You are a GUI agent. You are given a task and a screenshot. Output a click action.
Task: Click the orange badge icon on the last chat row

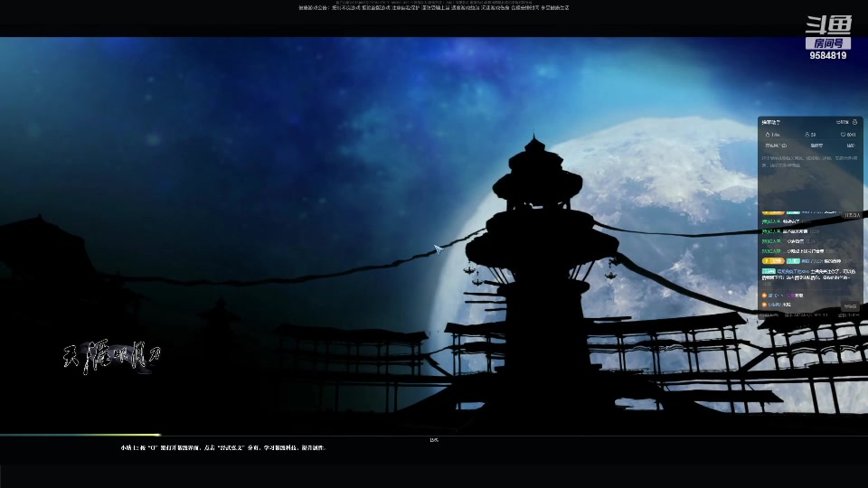tap(765, 305)
